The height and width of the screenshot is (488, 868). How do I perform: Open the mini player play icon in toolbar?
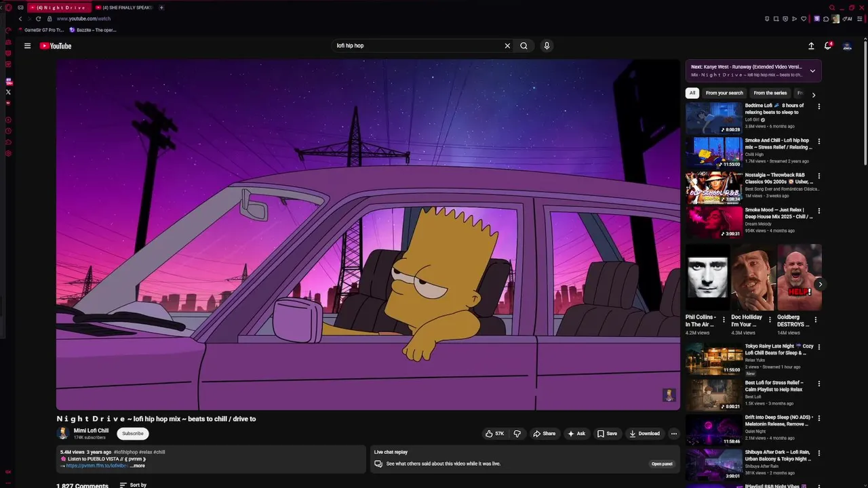(x=794, y=19)
